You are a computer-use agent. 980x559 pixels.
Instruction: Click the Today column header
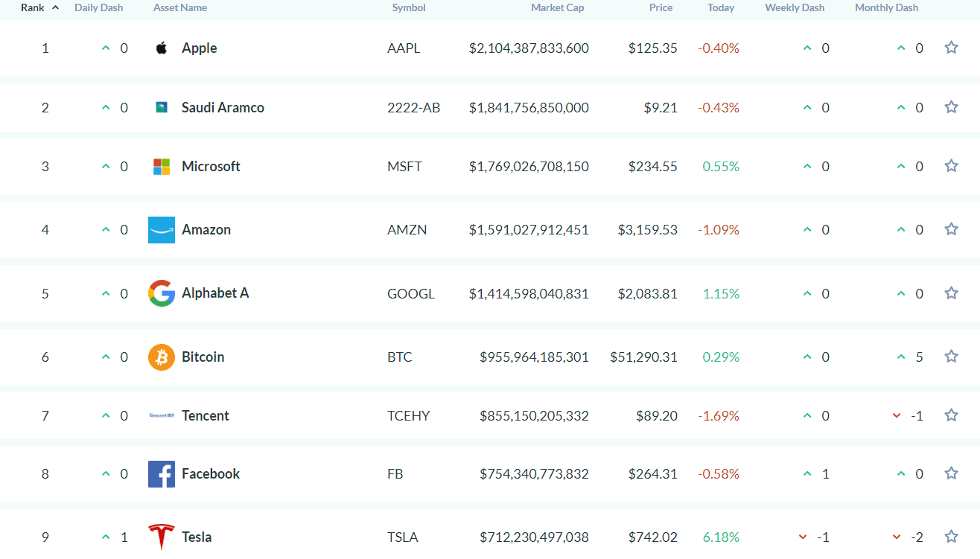point(721,7)
